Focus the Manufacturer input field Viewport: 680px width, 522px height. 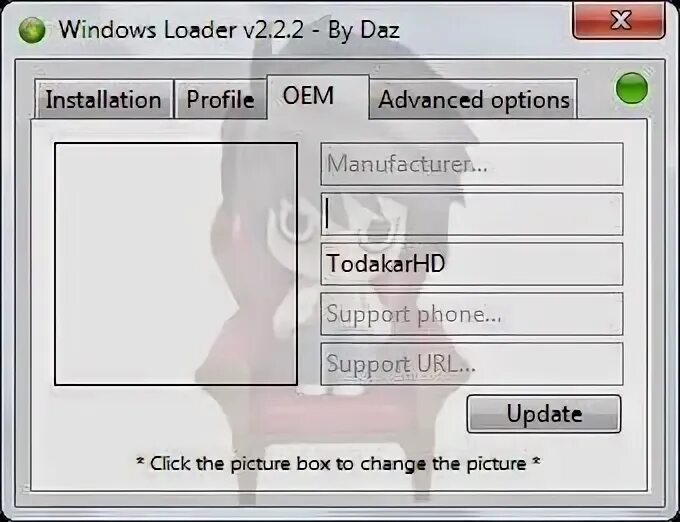[472, 164]
